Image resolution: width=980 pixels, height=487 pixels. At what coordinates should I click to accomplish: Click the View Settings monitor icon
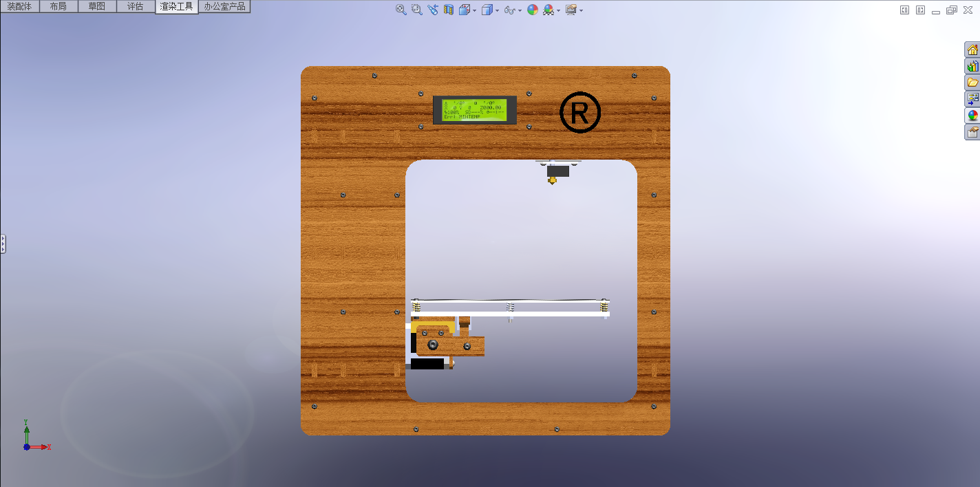571,10
